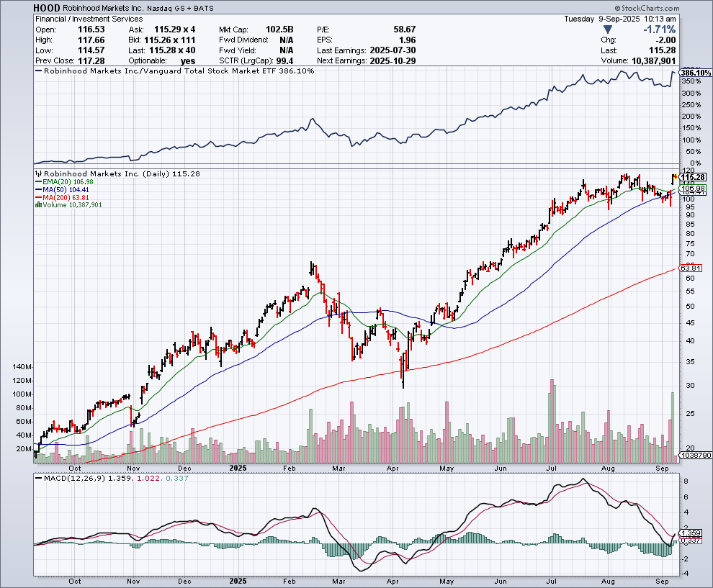Click the Optionable value 'yes'

188,60
